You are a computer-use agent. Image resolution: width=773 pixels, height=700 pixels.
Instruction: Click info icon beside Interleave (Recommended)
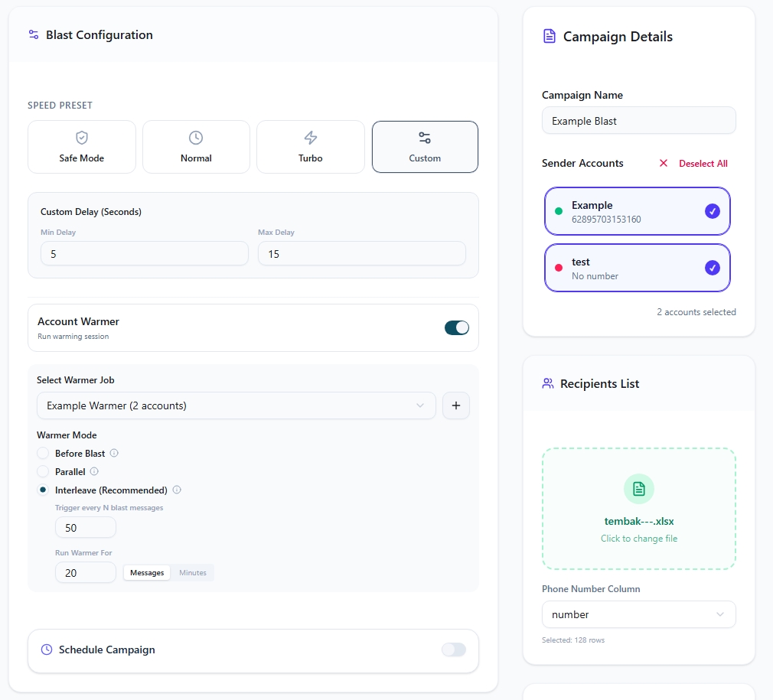pos(177,490)
